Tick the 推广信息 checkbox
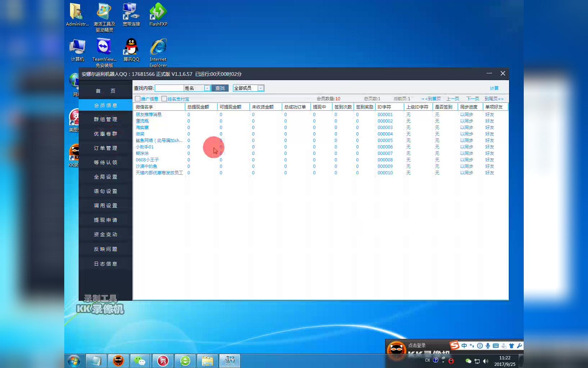 pos(137,98)
